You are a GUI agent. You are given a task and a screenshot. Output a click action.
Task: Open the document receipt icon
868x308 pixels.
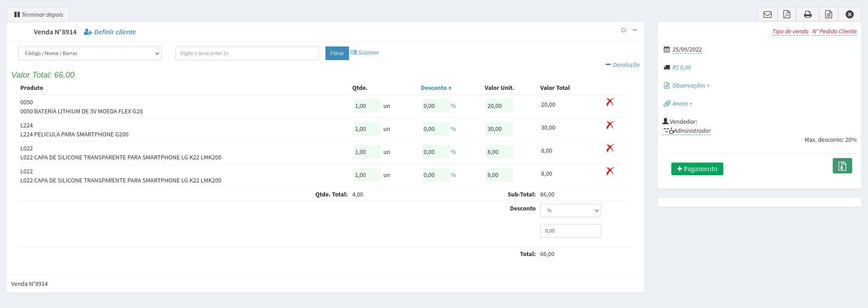coord(828,14)
